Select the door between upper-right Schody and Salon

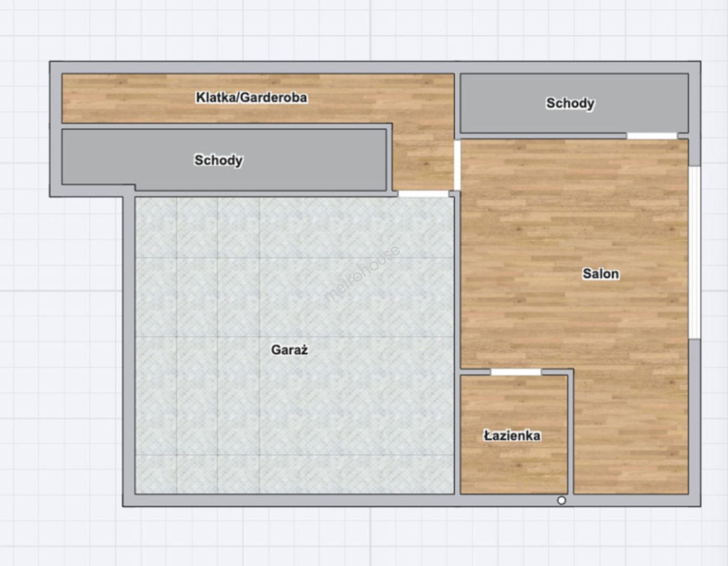652,136
